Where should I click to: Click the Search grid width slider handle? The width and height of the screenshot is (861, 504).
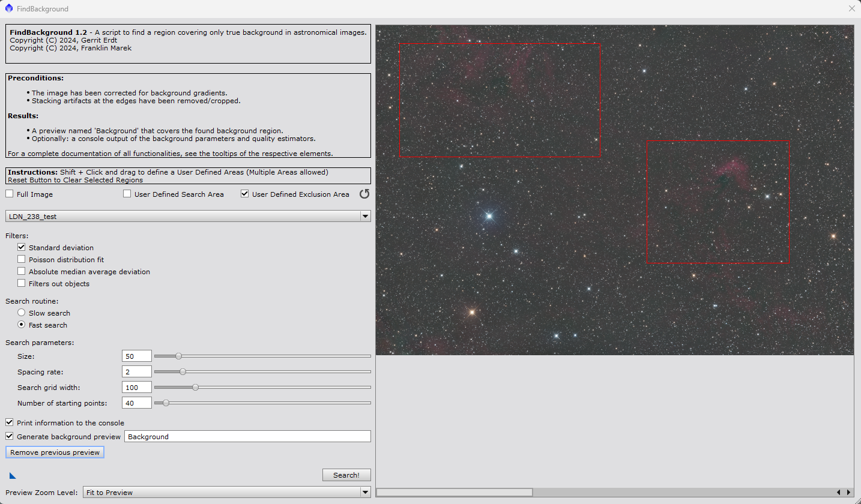195,387
